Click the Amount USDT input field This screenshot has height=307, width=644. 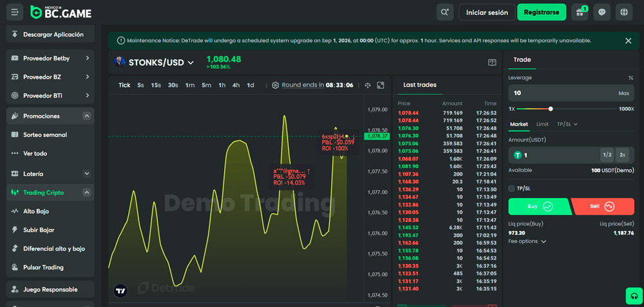pos(571,155)
